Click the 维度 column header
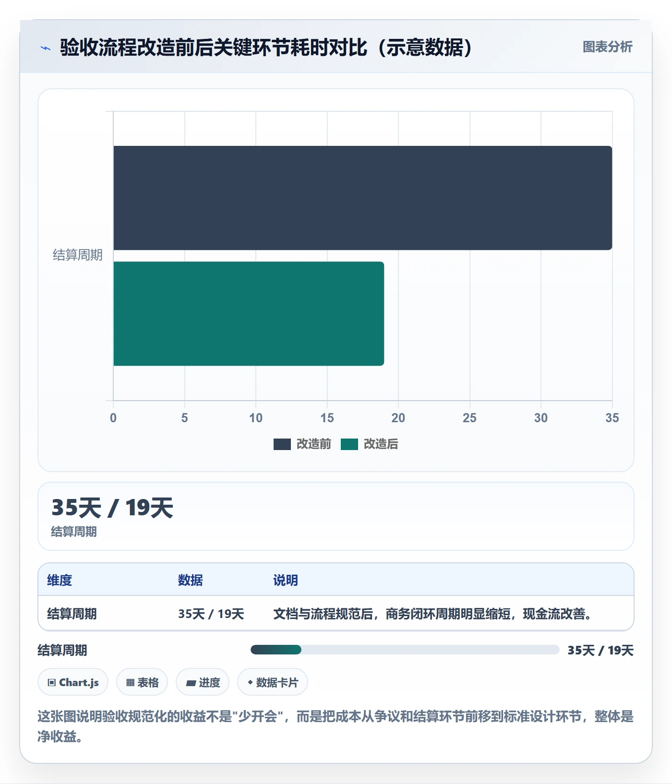Viewport: 672px width, 784px height. click(x=60, y=580)
